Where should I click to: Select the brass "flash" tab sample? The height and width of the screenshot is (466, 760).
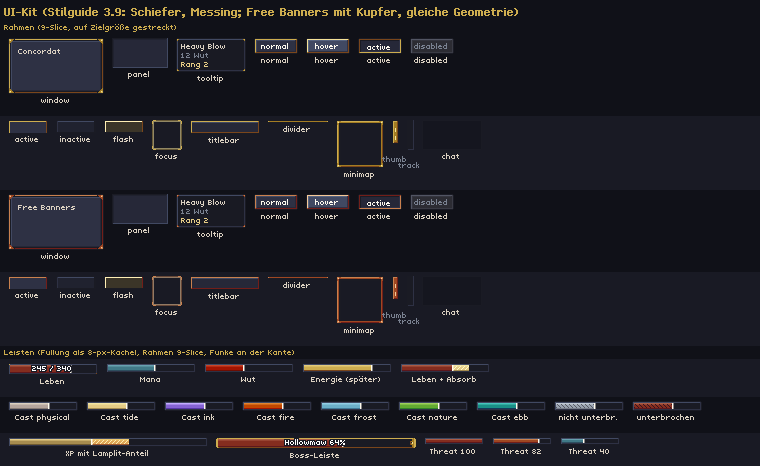[124, 127]
